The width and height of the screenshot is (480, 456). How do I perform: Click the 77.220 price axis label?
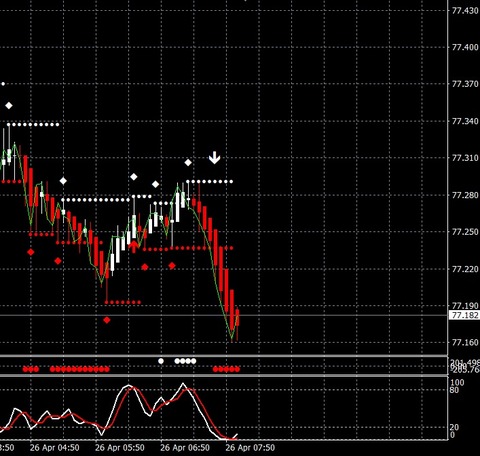point(465,269)
